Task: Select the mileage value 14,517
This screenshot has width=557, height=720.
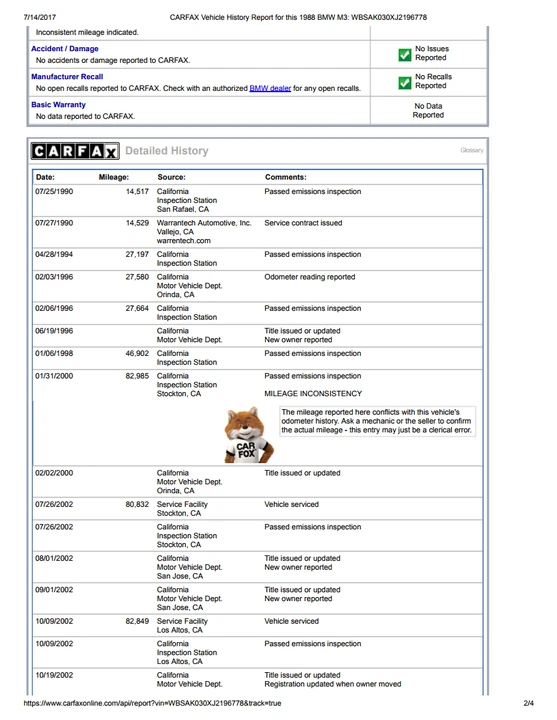Action: point(137,191)
